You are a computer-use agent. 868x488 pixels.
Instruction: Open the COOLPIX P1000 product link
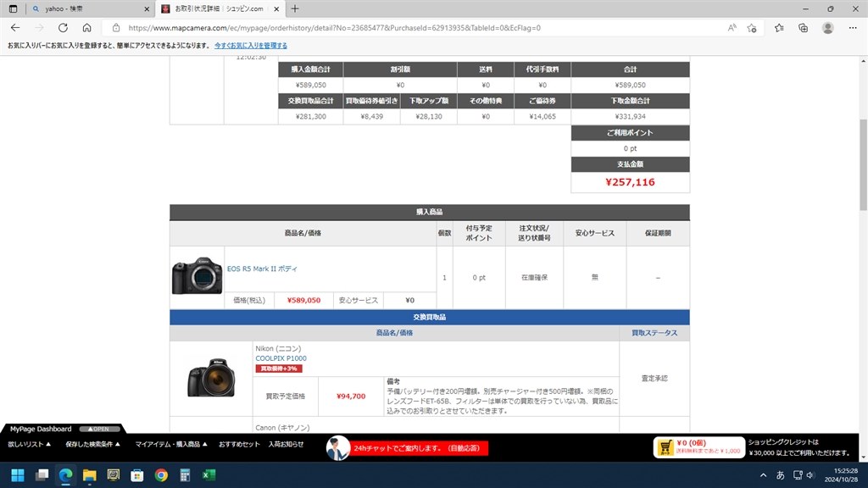point(281,358)
